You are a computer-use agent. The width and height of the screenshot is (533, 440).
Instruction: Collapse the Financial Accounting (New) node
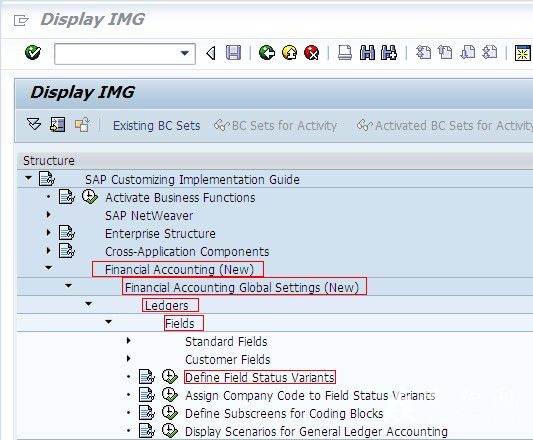[x=49, y=268]
